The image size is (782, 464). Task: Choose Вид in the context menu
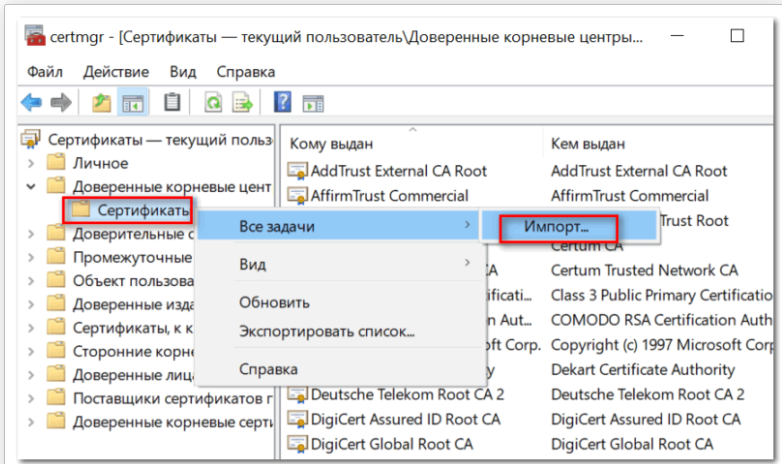(x=338, y=264)
